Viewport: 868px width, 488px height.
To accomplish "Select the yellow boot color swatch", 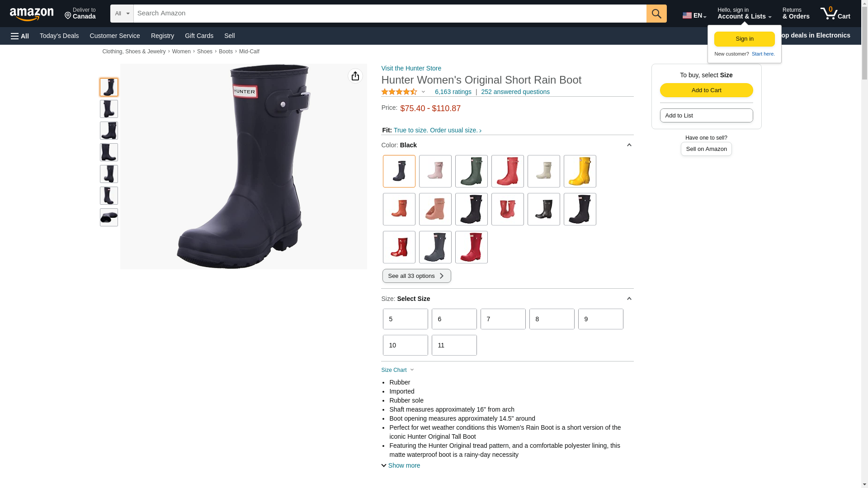I will 580,171.
